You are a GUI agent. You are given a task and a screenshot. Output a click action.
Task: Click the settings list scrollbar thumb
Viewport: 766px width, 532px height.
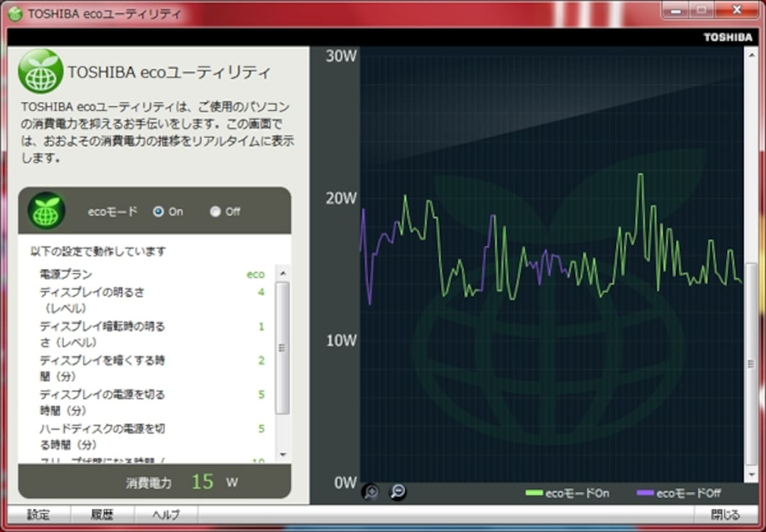coord(283,348)
